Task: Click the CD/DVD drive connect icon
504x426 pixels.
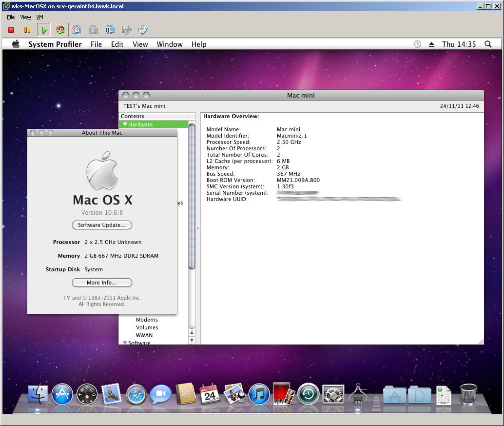Action: coord(143,30)
